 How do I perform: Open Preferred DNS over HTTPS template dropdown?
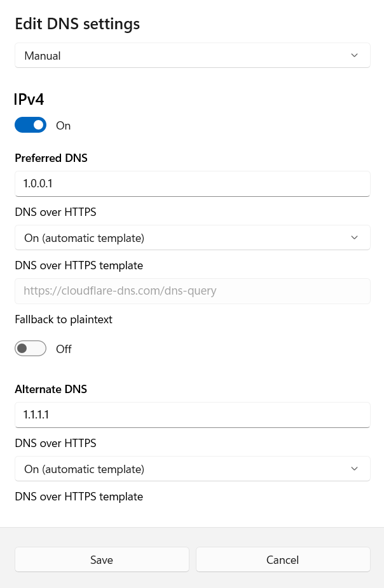(192, 238)
